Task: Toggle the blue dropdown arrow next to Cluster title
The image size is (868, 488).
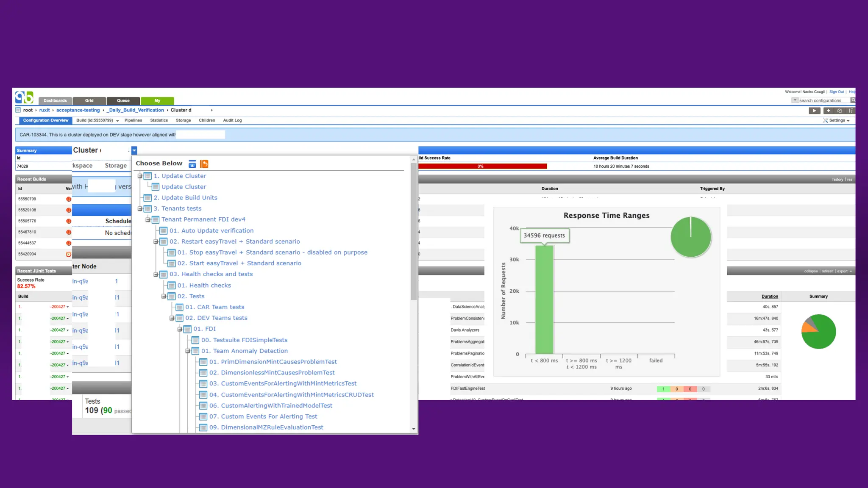Action: tap(134, 150)
